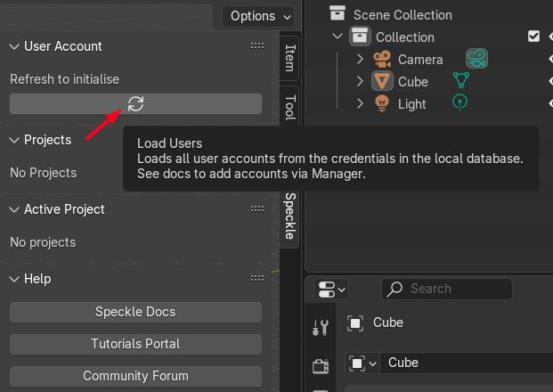The width and height of the screenshot is (553, 392).
Task: Open the Properties editor type dropdown
Action: click(x=331, y=290)
